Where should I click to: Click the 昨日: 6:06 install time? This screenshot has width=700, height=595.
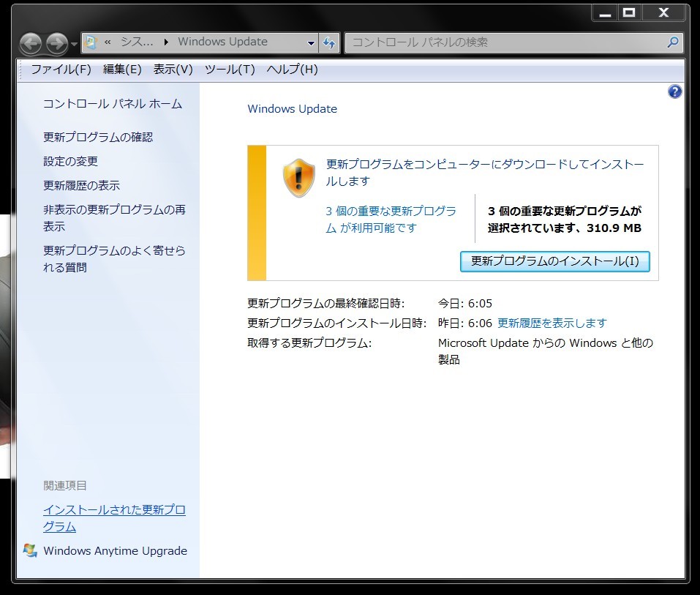[465, 323]
